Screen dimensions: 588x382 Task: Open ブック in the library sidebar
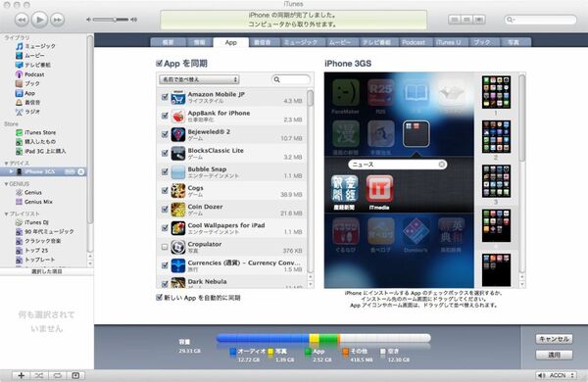coord(27,83)
